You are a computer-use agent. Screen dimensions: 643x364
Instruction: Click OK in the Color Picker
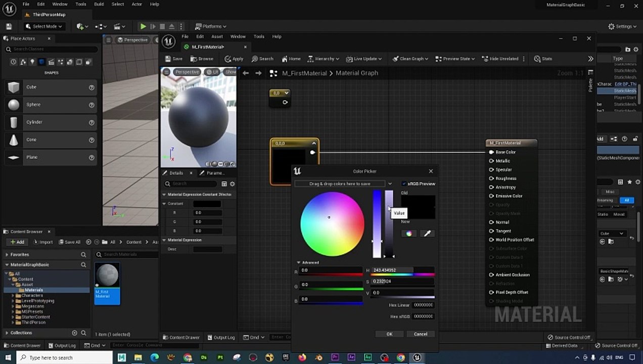(x=389, y=334)
